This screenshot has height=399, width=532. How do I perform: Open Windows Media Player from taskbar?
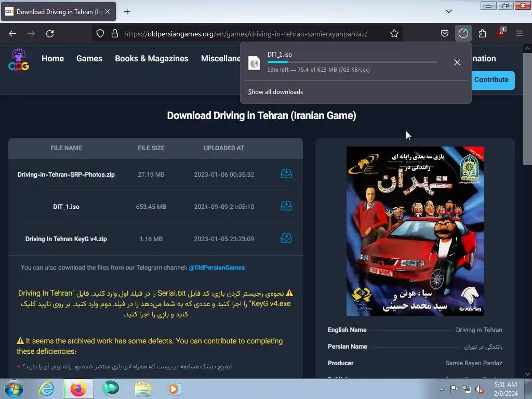point(175,389)
